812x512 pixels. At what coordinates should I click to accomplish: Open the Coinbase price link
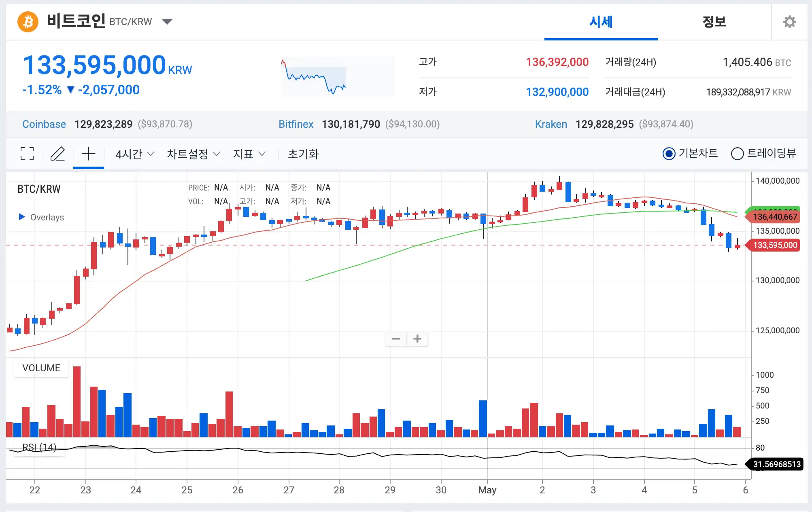click(44, 124)
